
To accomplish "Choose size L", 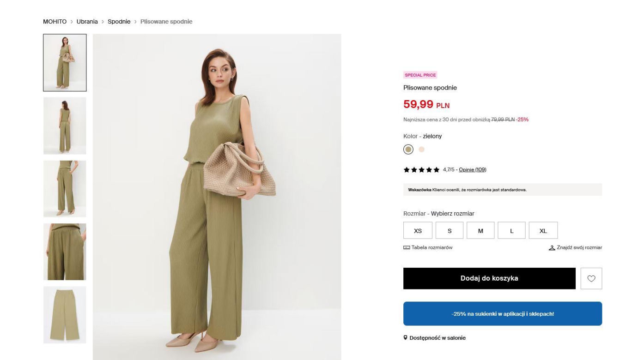I will [511, 231].
